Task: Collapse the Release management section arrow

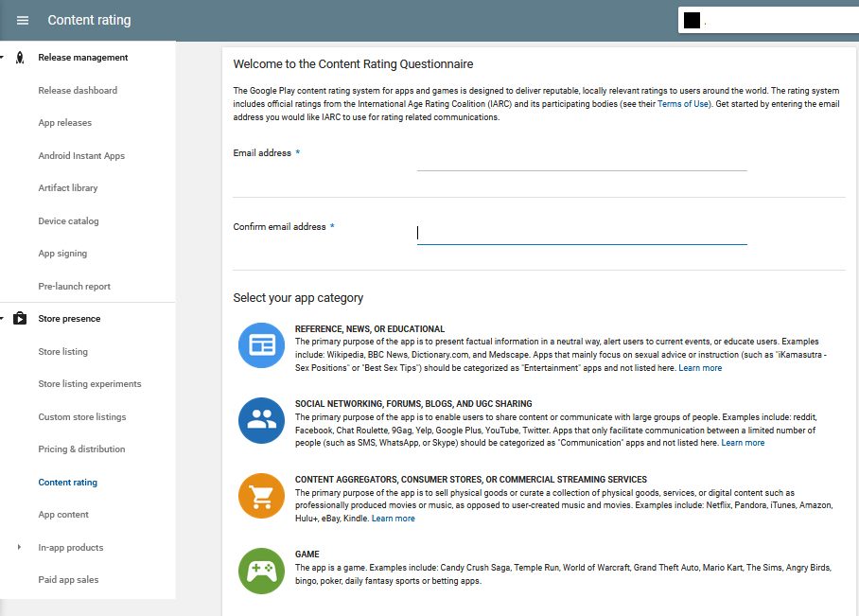Action: point(3,58)
